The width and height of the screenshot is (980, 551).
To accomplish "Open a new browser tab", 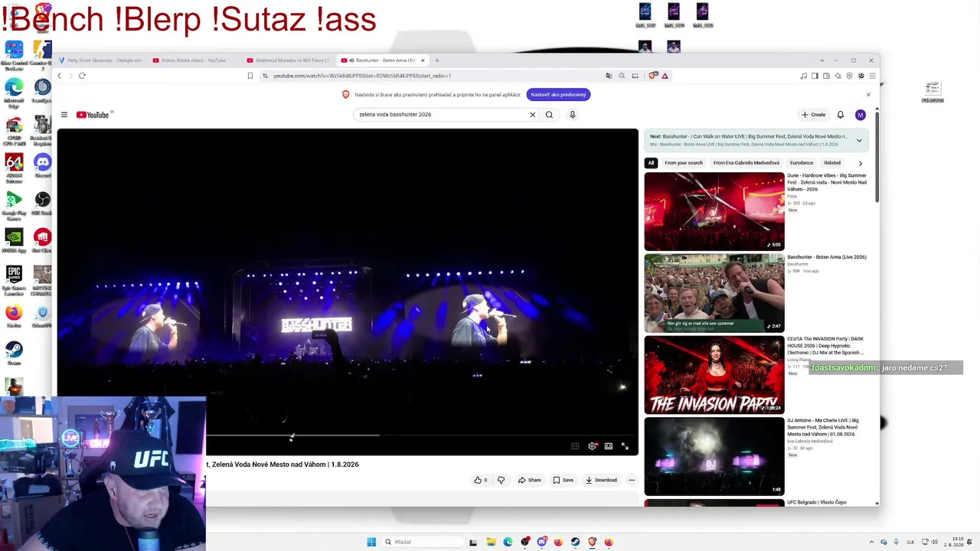I will [x=437, y=60].
